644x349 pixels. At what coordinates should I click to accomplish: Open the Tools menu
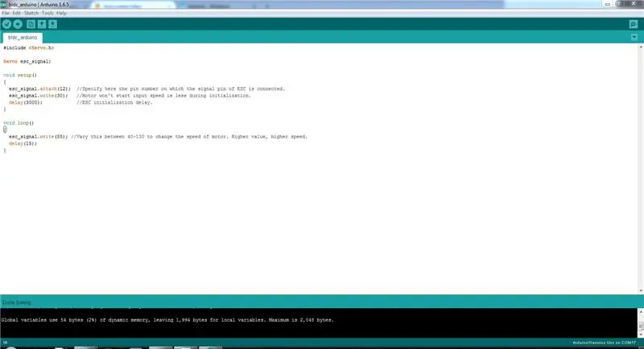[x=47, y=13]
